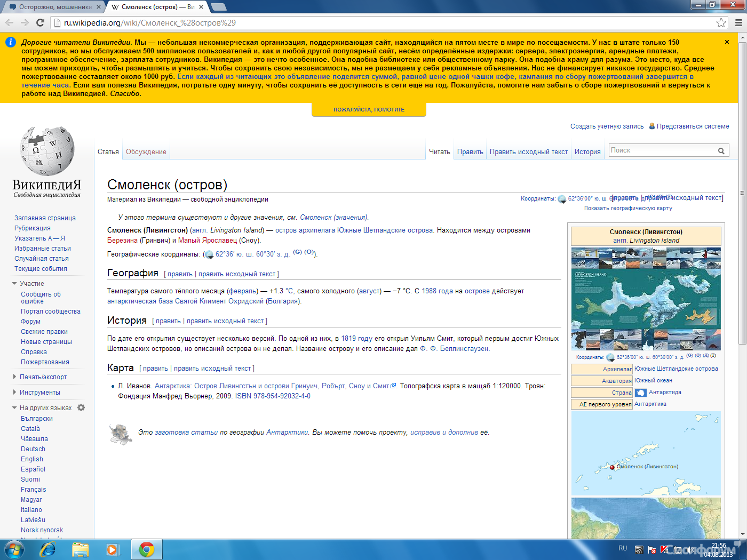This screenshot has height=560, width=747.
Task: Close the Осторожно, мошенники tab
Action: [x=99, y=7]
